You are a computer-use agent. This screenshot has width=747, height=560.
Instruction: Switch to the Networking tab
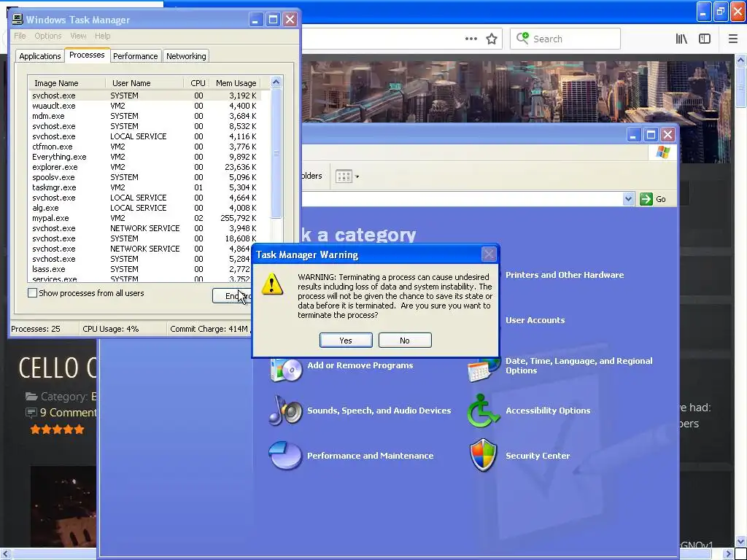click(x=186, y=56)
